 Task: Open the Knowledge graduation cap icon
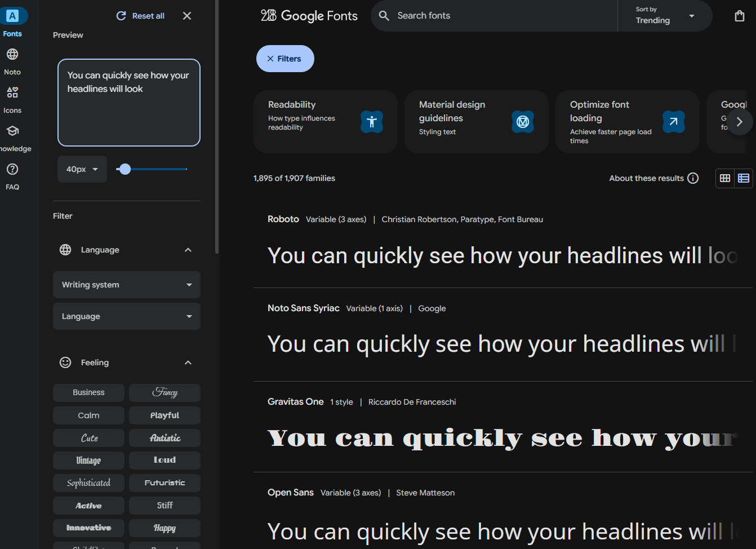[12, 131]
